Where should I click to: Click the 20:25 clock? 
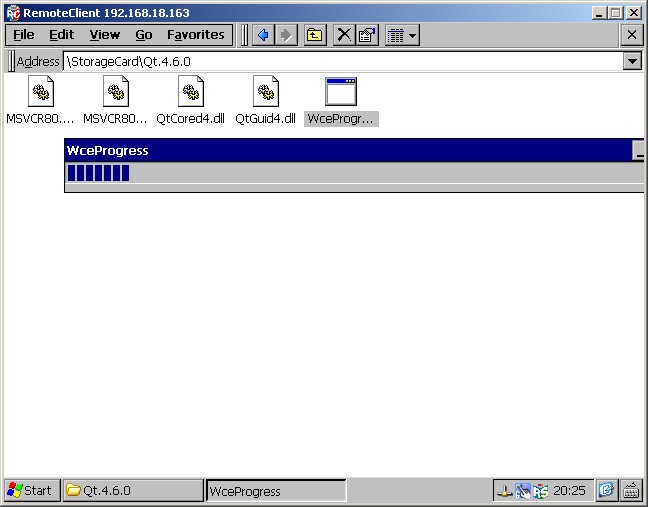pos(569,490)
